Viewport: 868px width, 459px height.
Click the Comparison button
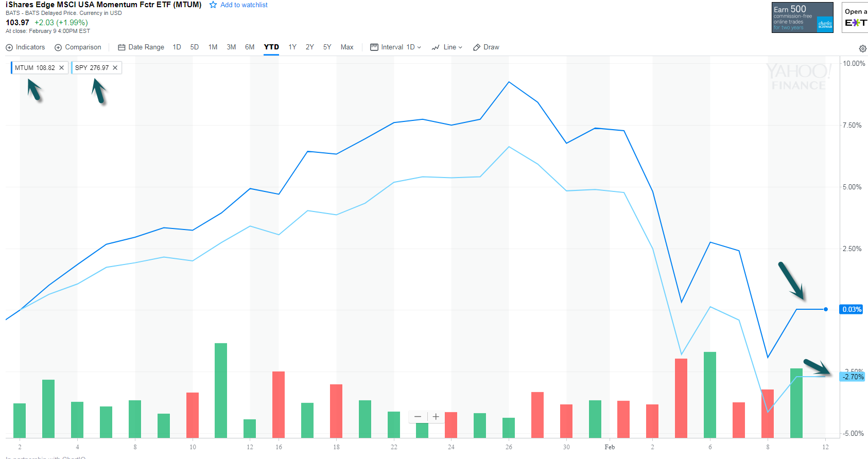point(78,47)
